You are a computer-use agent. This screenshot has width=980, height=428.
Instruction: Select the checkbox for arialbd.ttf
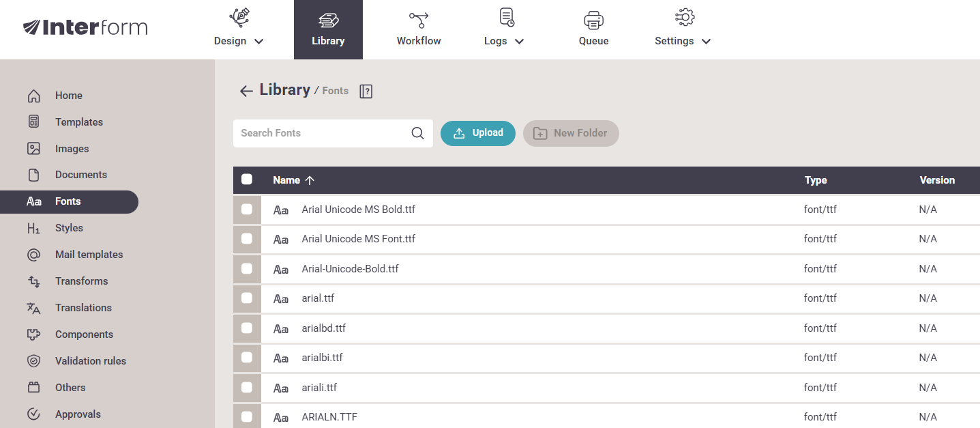point(247,328)
